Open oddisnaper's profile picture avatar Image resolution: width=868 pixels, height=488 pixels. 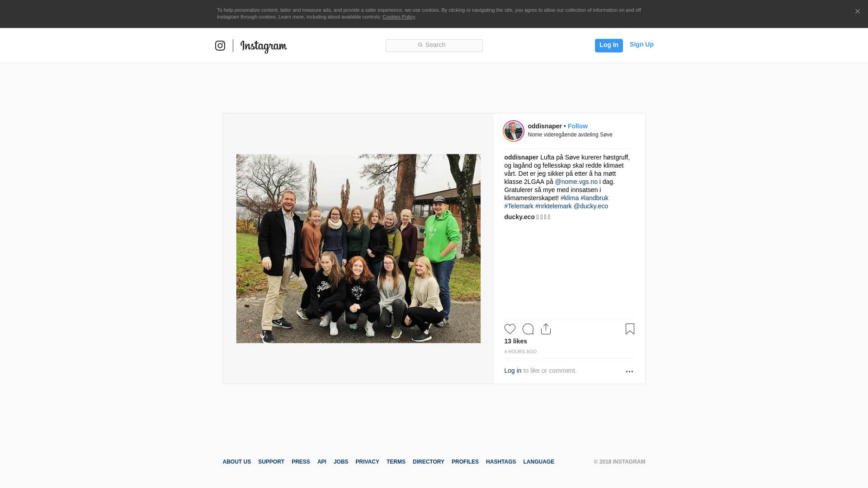tap(514, 131)
